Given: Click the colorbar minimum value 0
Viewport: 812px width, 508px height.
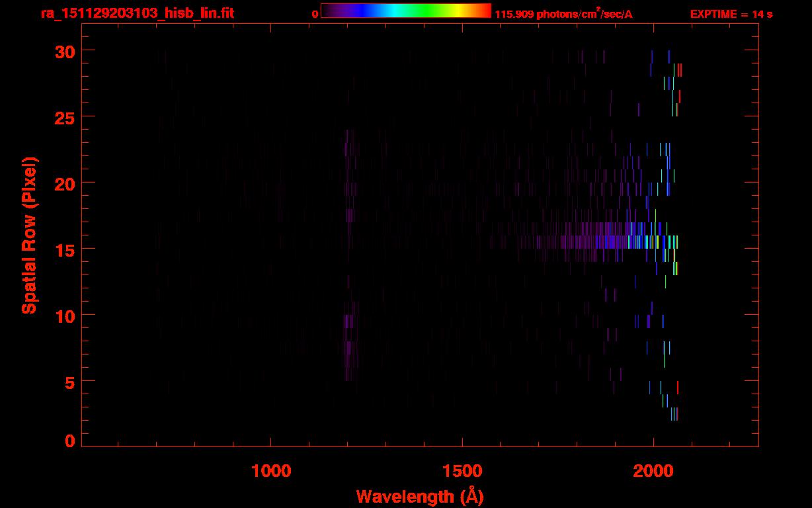Looking at the screenshot, I should (x=315, y=14).
